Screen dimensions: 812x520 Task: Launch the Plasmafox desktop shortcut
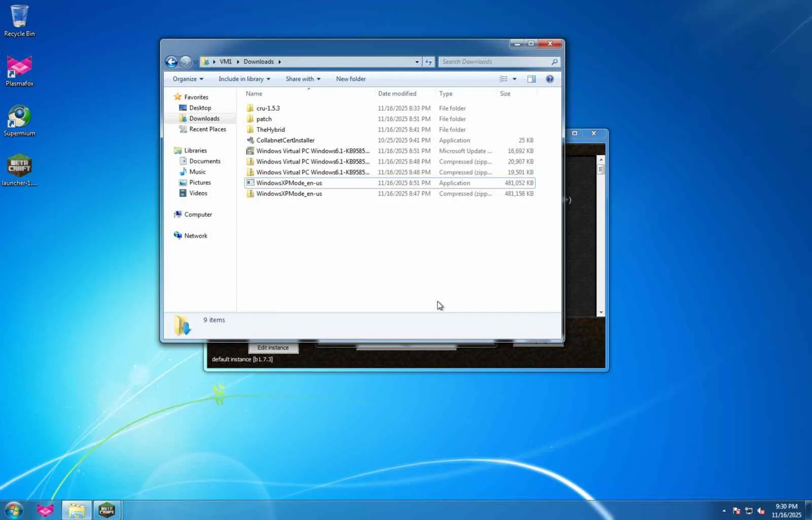click(19, 71)
